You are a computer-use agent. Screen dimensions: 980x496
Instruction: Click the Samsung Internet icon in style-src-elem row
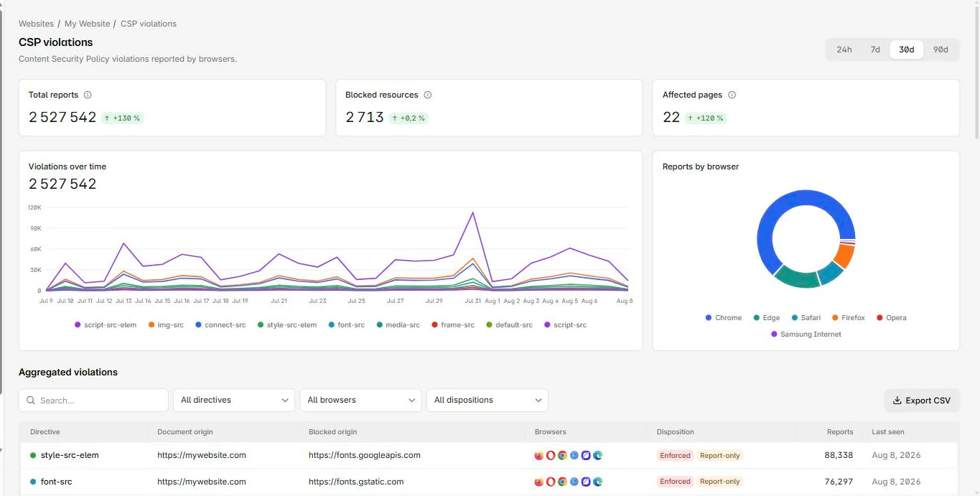coord(586,455)
